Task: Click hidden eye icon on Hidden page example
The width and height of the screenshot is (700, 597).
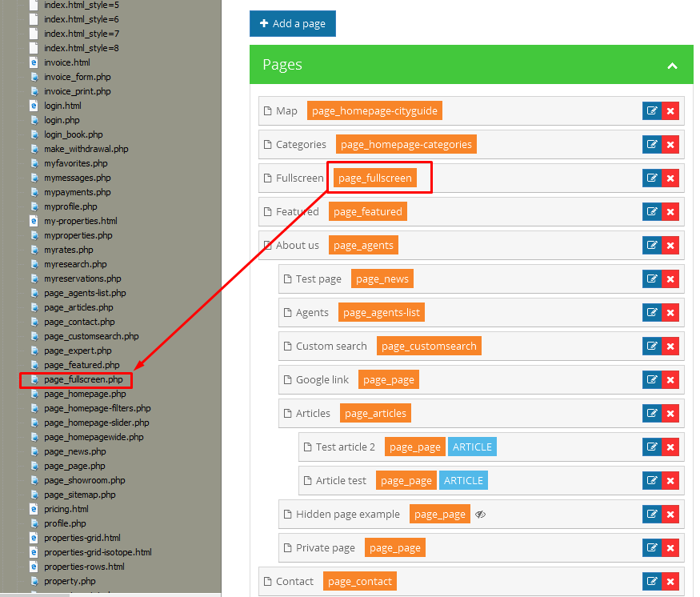Action: pos(480,515)
